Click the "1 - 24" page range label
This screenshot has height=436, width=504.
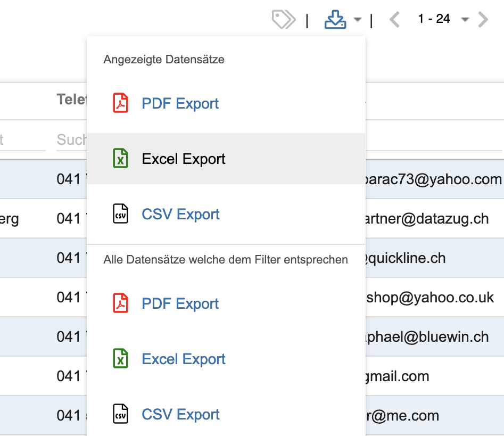point(434,19)
